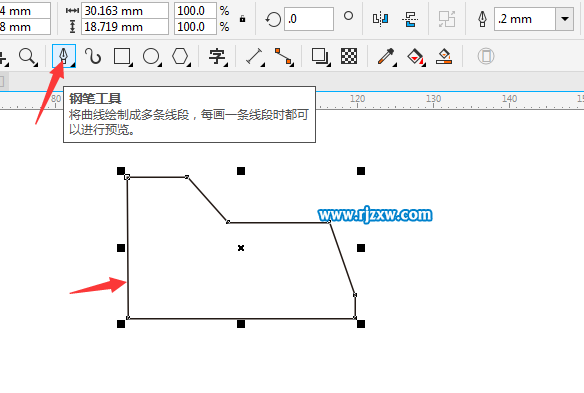The width and height of the screenshot is (584, 393).
Task: Select the Smart Fill tool
Action: coord(444,57)
